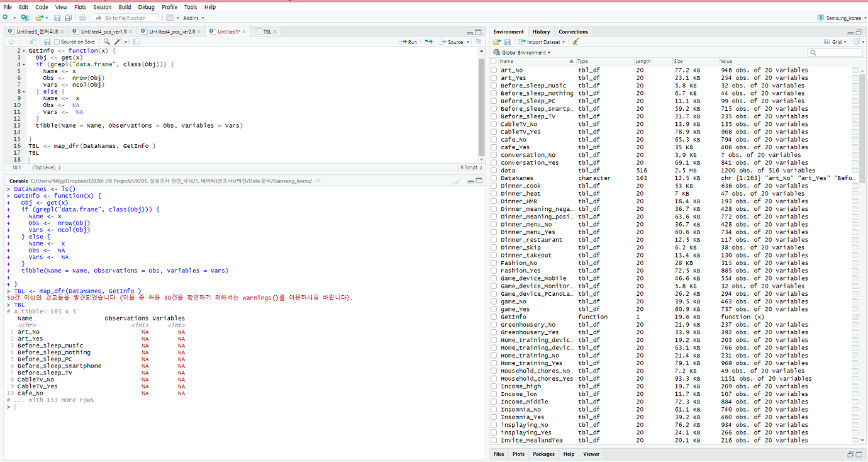Print the current file
Screen dimensions: 868x462
click(x=84, y=18)
